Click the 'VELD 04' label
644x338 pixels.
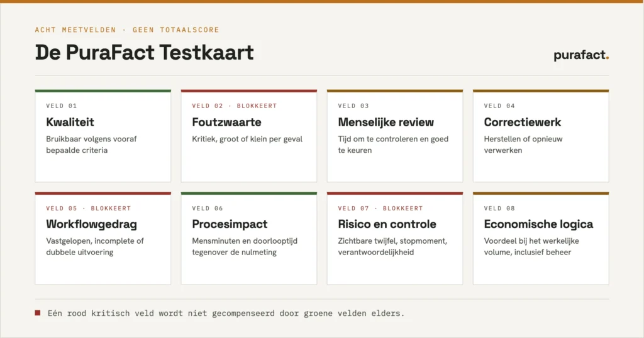tap(499, 106)
